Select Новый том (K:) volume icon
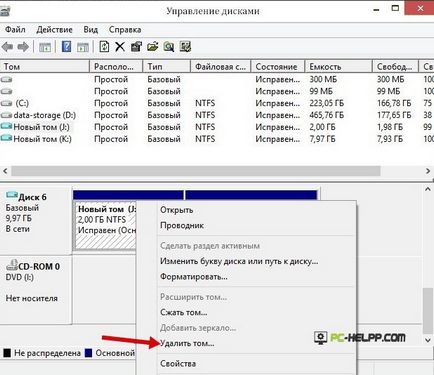The width and height of the screenshot is (434, 375). click(x=7, y=139)
